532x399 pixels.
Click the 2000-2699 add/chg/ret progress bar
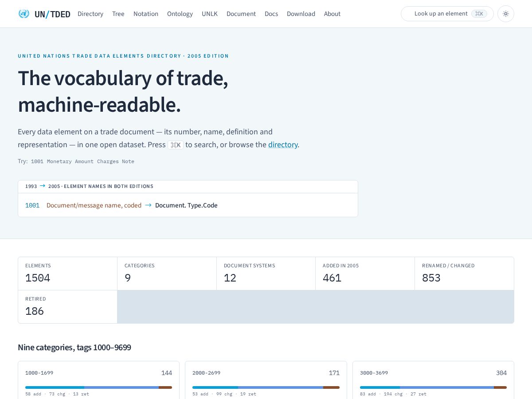click(266, 387)
